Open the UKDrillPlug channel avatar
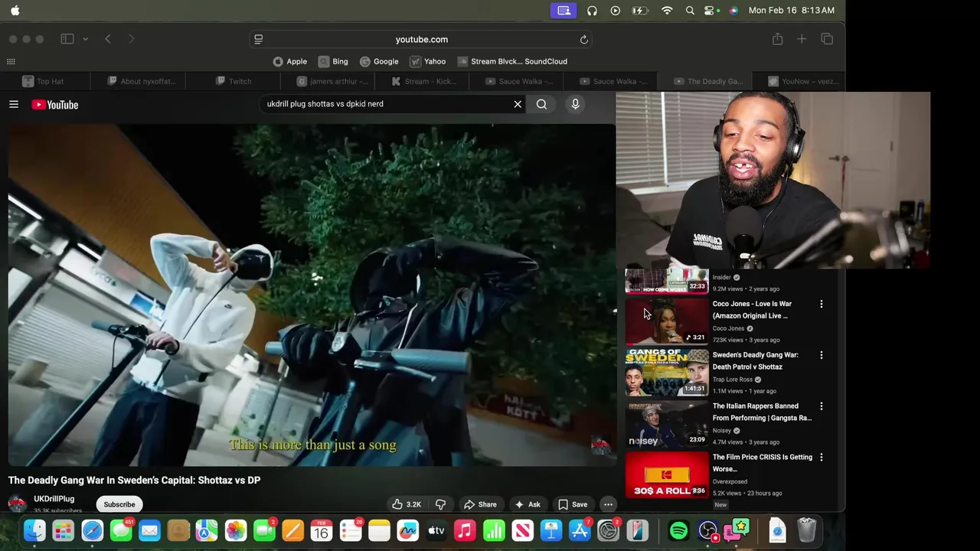 (x=17, y=504)
